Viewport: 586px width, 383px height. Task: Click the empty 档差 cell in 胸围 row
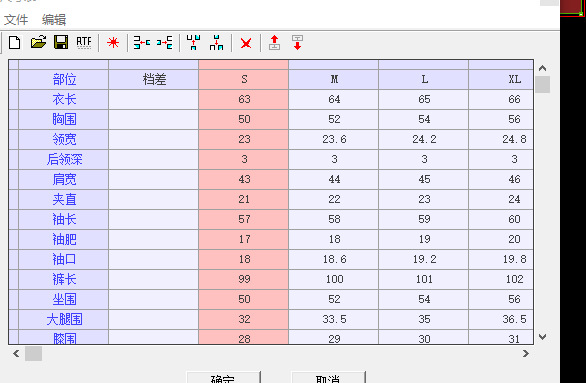(x=154, y=119)
